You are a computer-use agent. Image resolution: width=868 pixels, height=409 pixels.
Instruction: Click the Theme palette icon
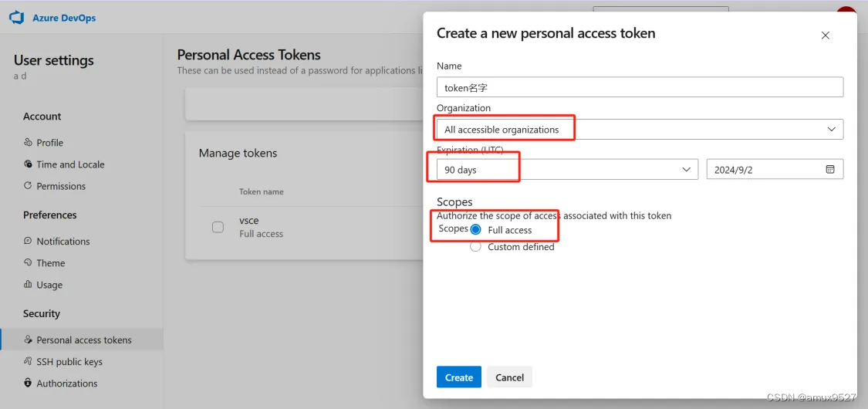click(29, 263)
